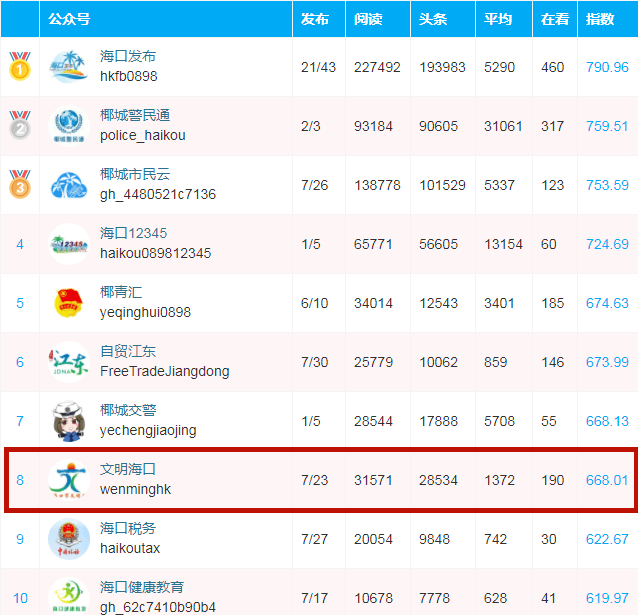The height and width of the screenshot is (615, 638).
Task: Open the 海口健康教育 account avatar
Action: (68, 596)
